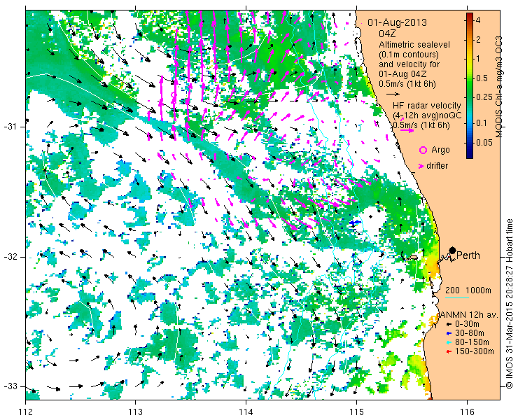Click the latitude axis label -31
Image resolution: width=518 pixels, height=420 pixels.
[x=10, y=127]
